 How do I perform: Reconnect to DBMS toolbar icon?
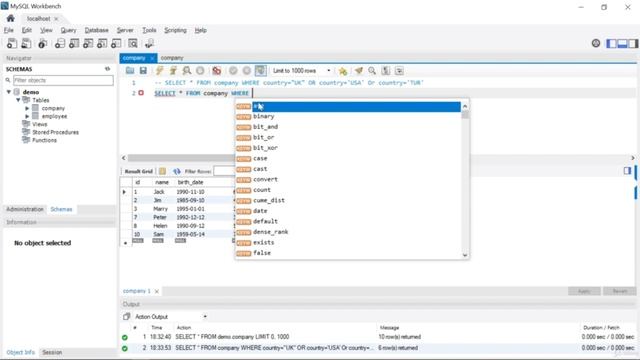click(x=149, y=43)
